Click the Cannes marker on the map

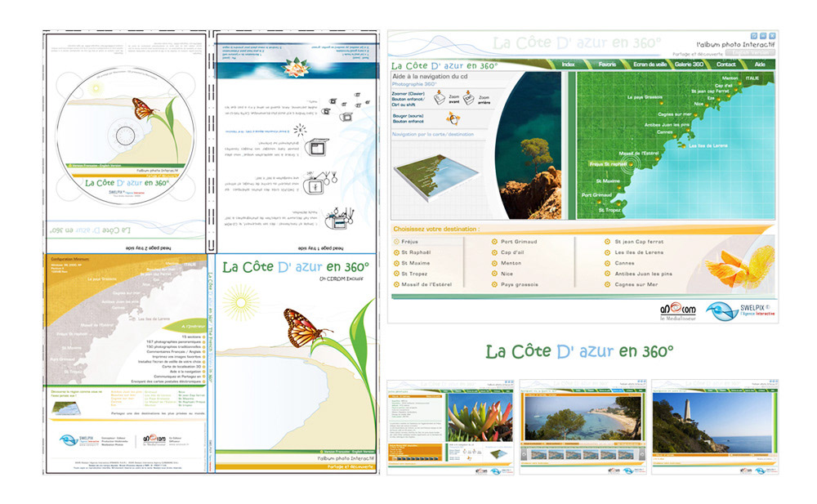click(x=676, y=136)
